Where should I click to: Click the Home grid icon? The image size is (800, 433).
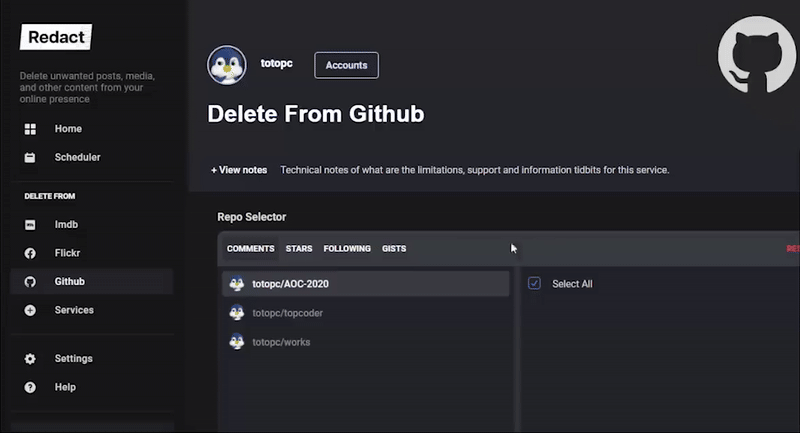[x=30, y=129]
